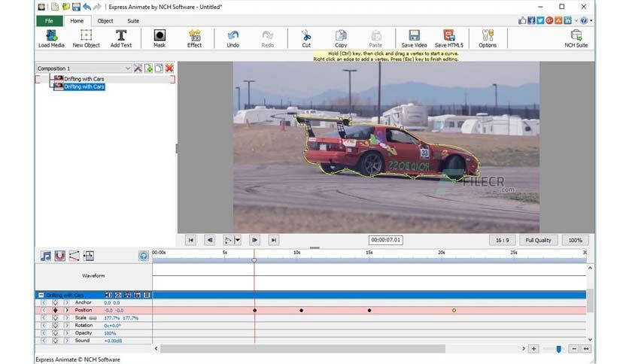Click the motion path graph icon
The height and width of the screenshot is (364, 629).
click(74, 256)
